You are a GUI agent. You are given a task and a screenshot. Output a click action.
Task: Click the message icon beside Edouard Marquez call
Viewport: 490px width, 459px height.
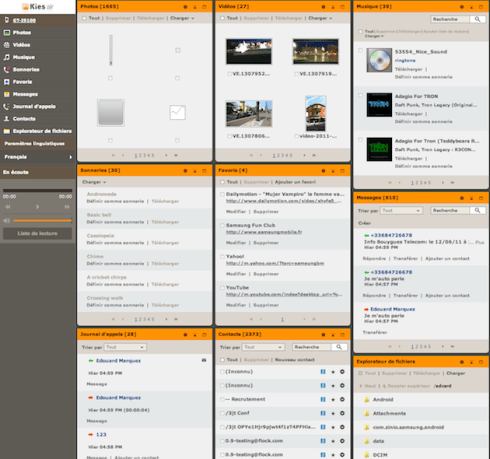[x=204, y=360]
